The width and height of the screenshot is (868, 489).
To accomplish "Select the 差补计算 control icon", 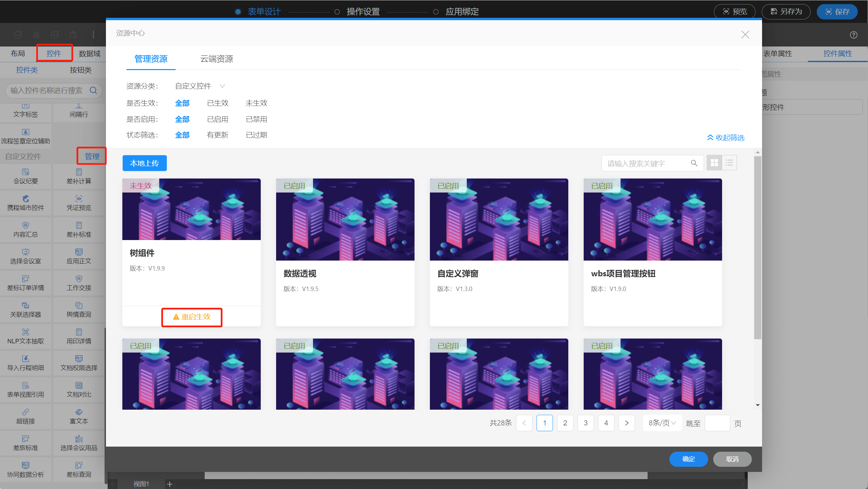I will [x=79, y=172].
